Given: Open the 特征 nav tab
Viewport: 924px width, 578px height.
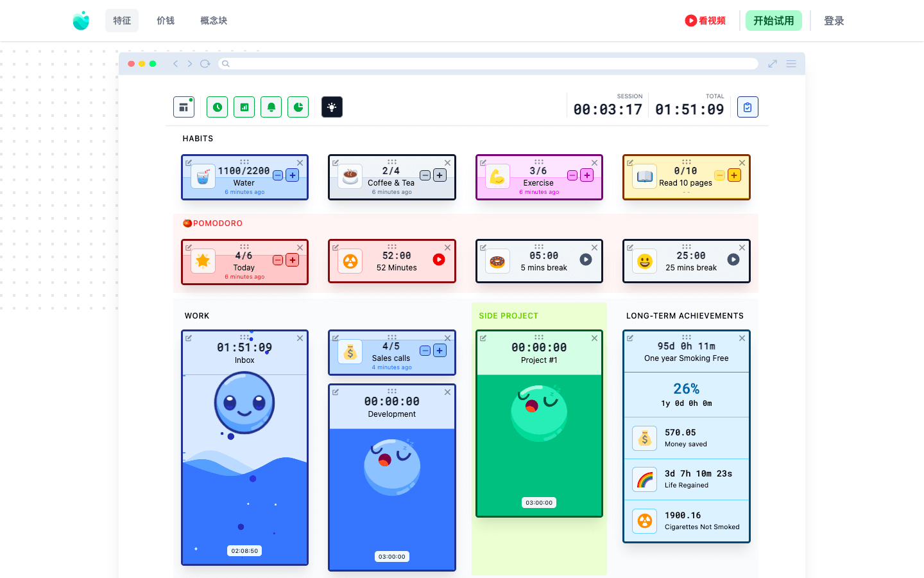Looking at the screenshot, I should click(x=122, y=21).
